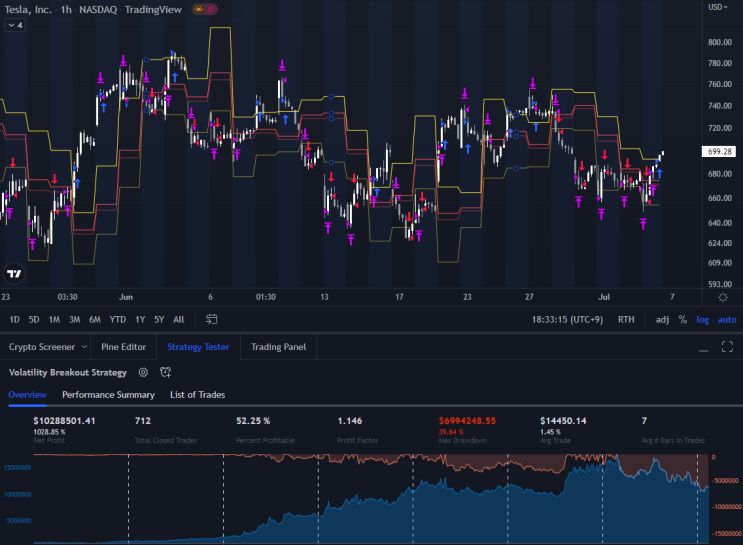Select the YTD time range
Viewport: 743px width, 545px height.
click(118, 319)
